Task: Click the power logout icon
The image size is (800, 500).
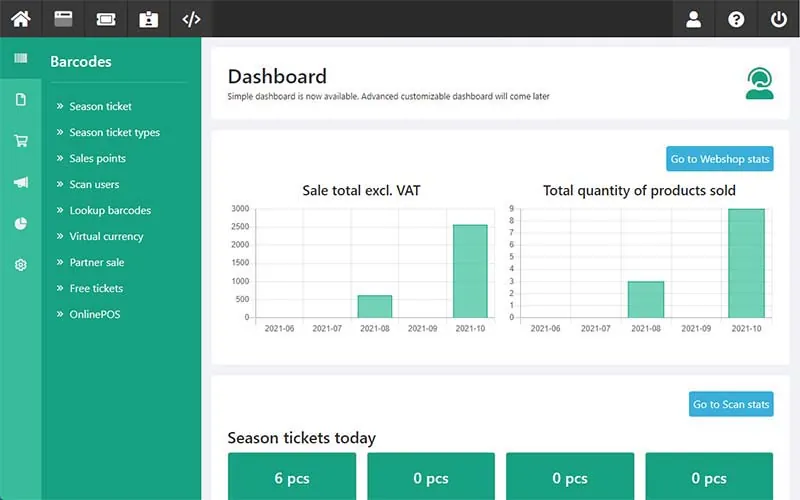Action: click(x=779, y=19)
